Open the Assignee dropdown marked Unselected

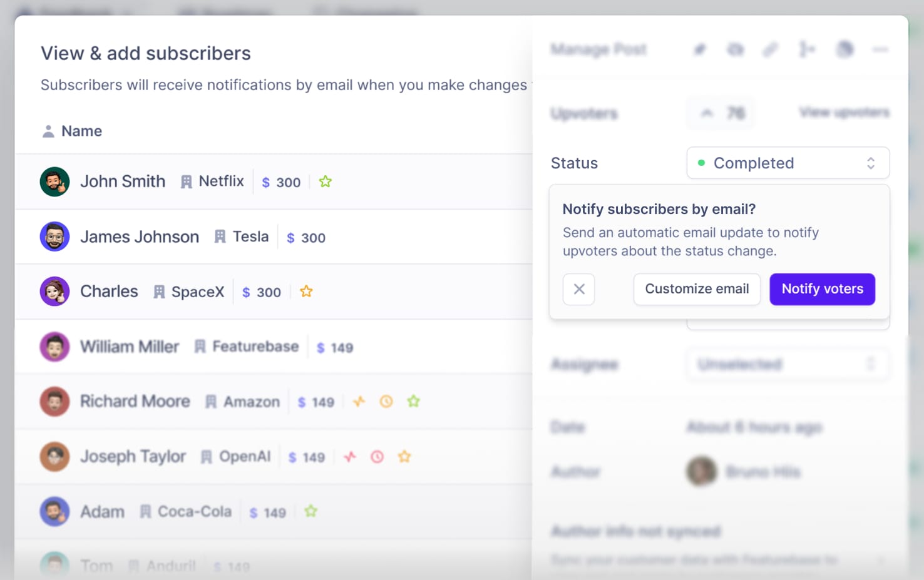pos(788,364)
